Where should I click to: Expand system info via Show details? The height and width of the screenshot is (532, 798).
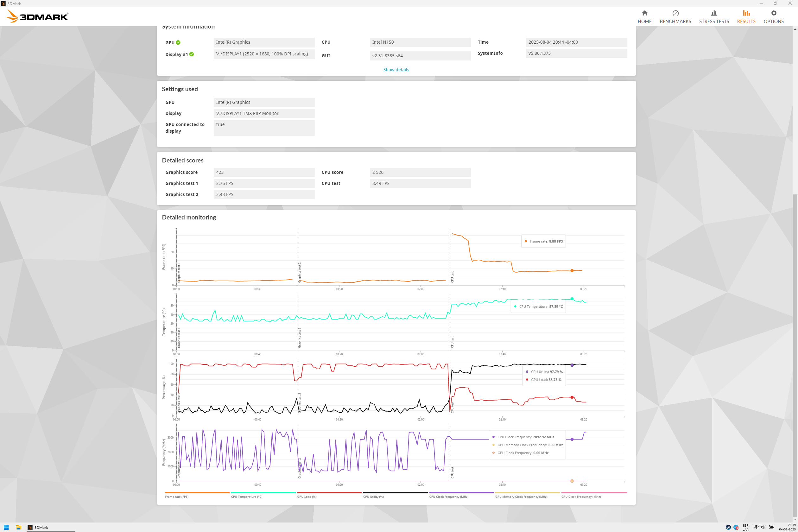396,70
